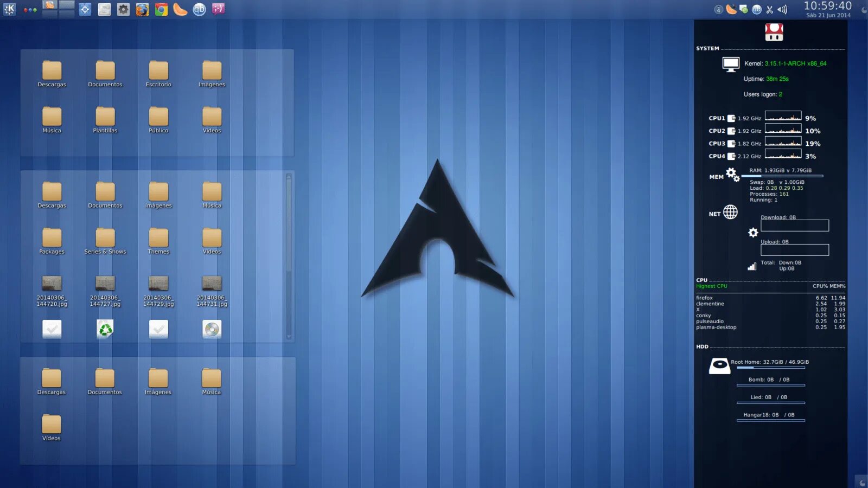Click the Uptime value 38m 25s
Image resolution: width=868 pixels, height=488 pixels.
(777, 79)
